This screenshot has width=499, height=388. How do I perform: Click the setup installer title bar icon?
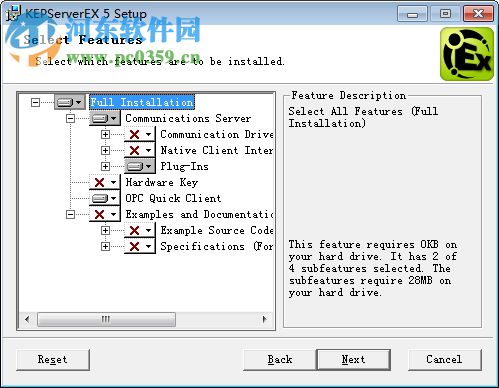(x=14, y=13)
